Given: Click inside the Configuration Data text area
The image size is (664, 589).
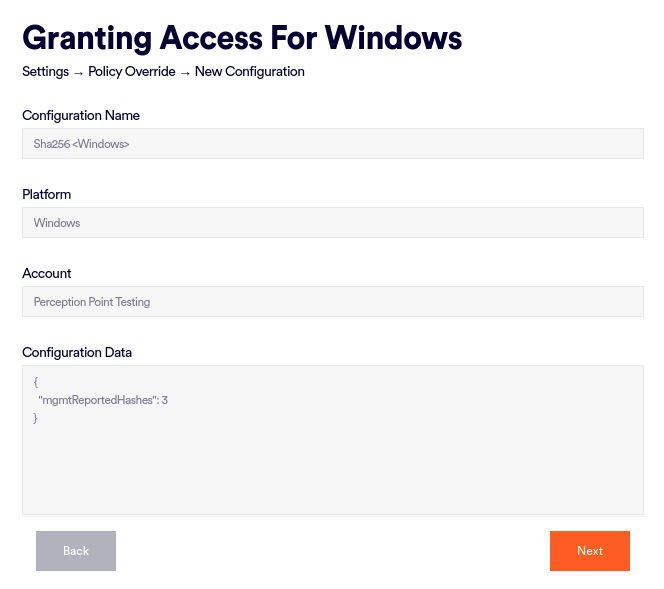Looking at the screenshot, I should [332, 460].
